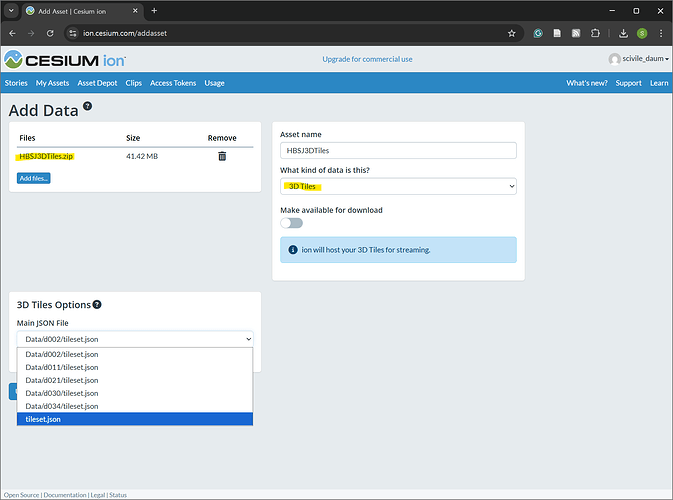The image size is (673, 500).
Task: Open browser downloads
Action: (623, 33)
